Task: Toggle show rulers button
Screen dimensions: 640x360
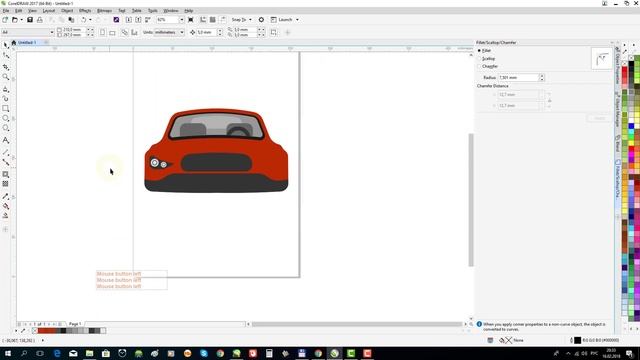Action: pyautogui.click(x=203, y=20)
